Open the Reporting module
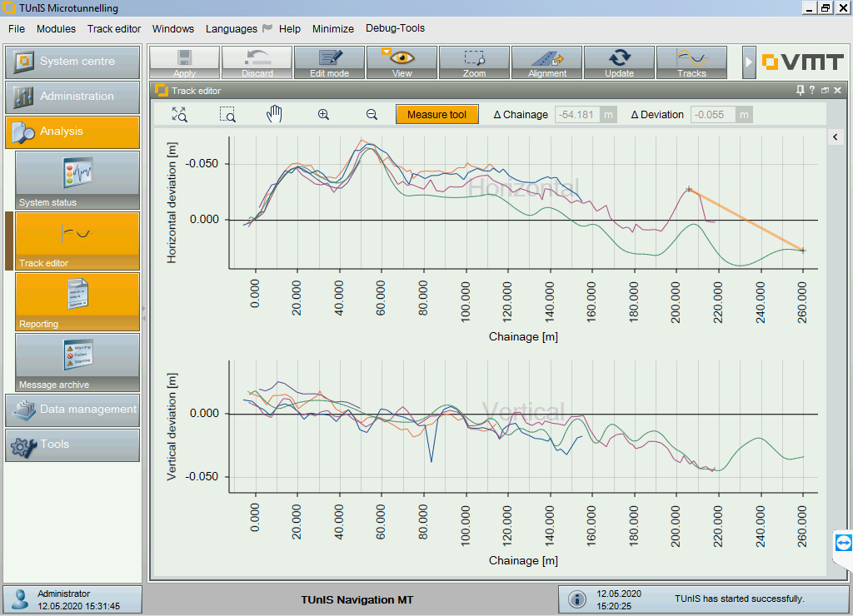This screenshot has height=616, width=853. [x=77, y=302]
